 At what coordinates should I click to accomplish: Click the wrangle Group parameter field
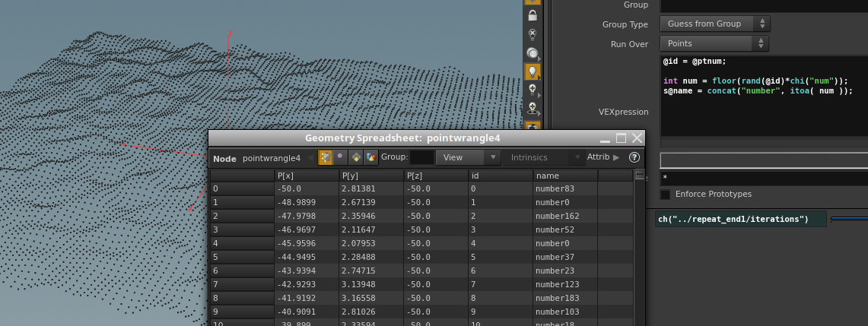click(x=764, y=5)
